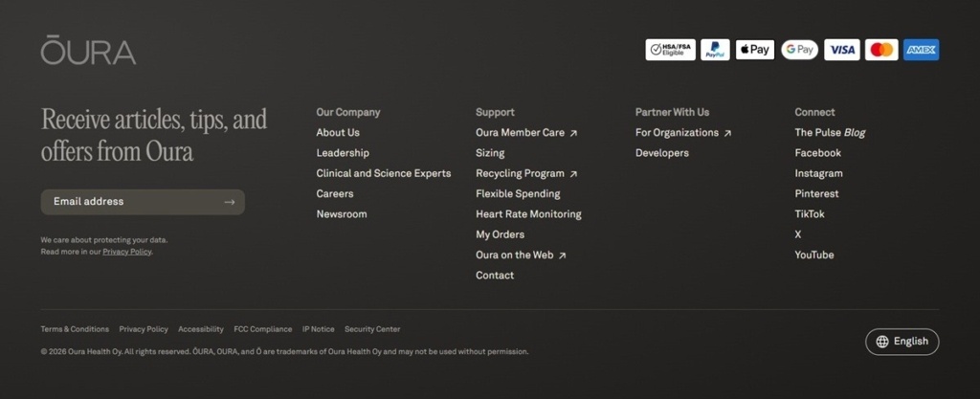Open the Recycling Program link
980x399 pixels.
526,173
